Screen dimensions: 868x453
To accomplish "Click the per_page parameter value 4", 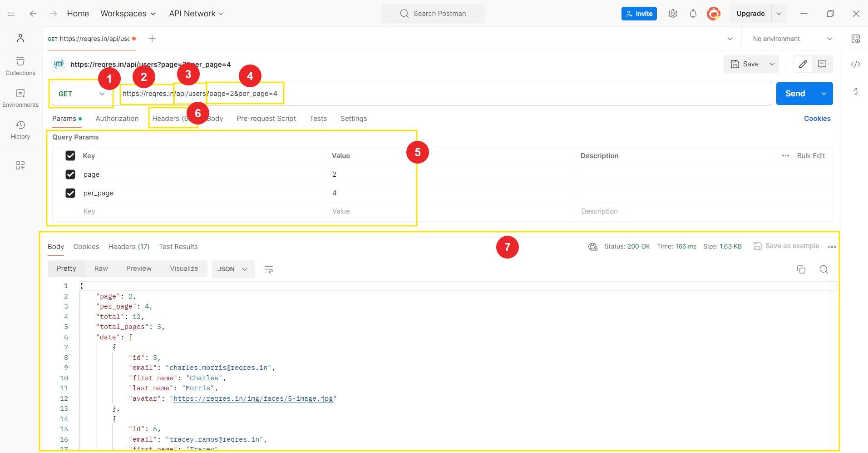I will coord(335,193).
